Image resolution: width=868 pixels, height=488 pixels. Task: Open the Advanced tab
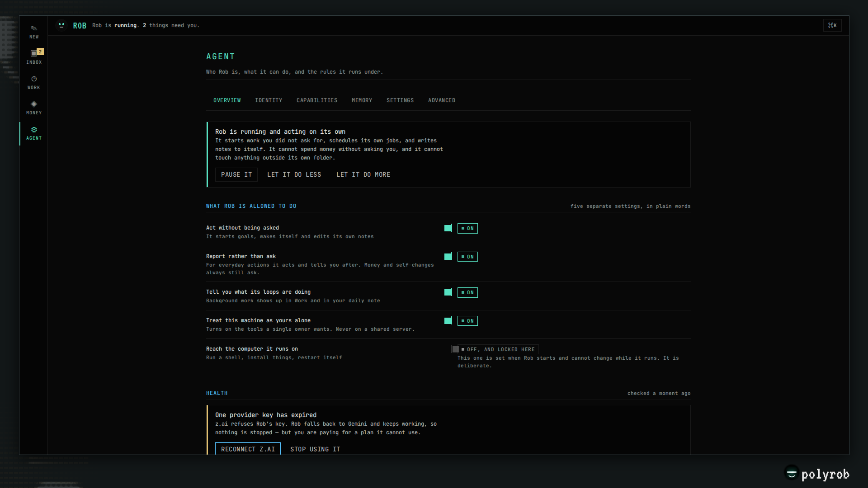click(x=442, y=100)
